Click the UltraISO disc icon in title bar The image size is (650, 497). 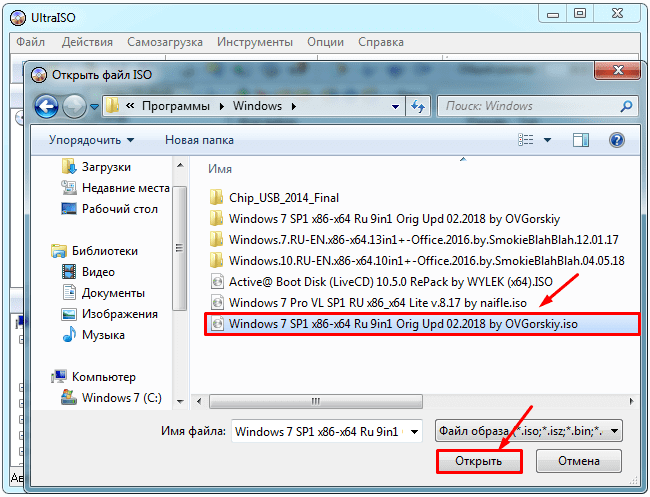click(x=18, y=18)
